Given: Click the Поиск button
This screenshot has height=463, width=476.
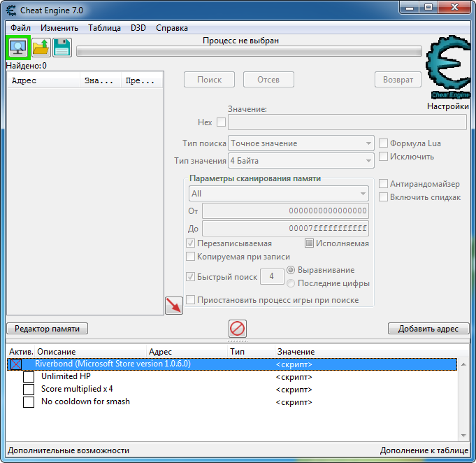Looking at the screenshot, I should [x=209, y=80].
